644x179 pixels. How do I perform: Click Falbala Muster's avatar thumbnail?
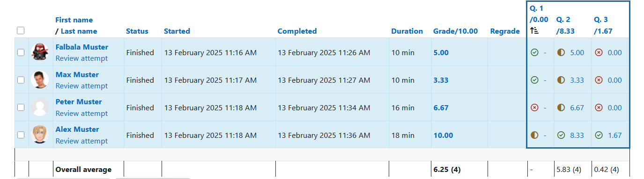coord(40,52)
